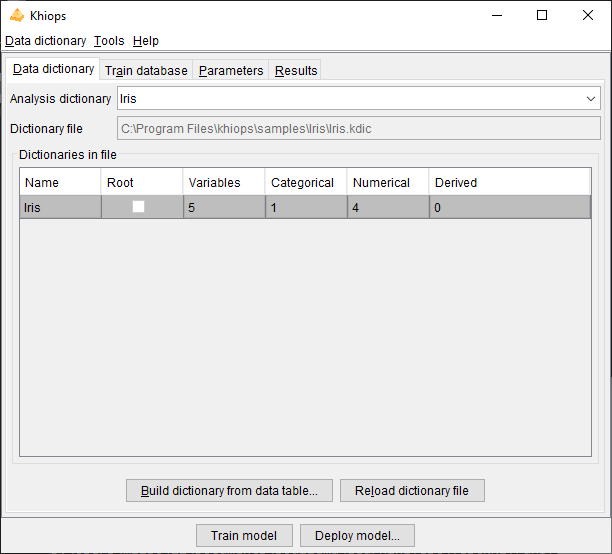Click the Name column header
This screenshot has width=612, height=554.
click(60, 183)
